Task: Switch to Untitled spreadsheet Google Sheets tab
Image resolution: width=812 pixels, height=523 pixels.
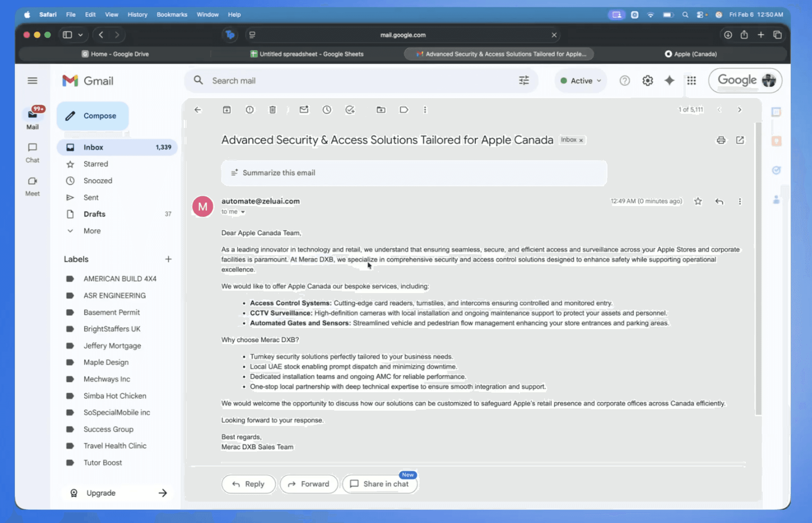Action: (307, 54)
